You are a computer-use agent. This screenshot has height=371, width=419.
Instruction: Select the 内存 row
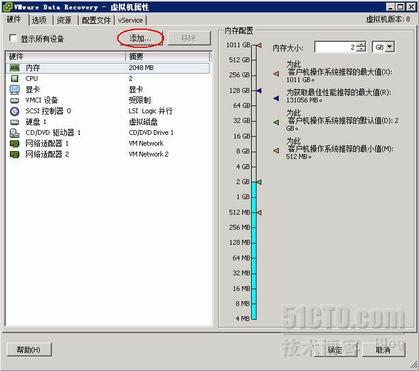click(108, 68)
